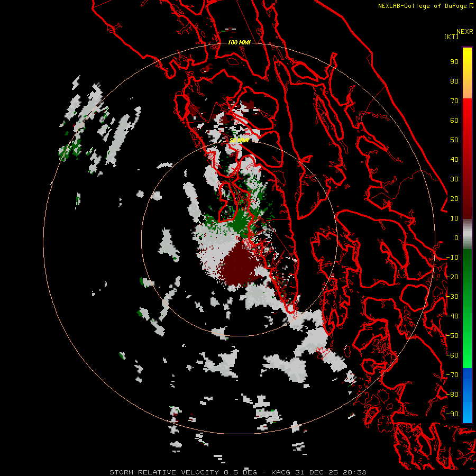This screenshot has height=476, width=476.
Task: Click the 30 knot scale label
Action: 454,179
